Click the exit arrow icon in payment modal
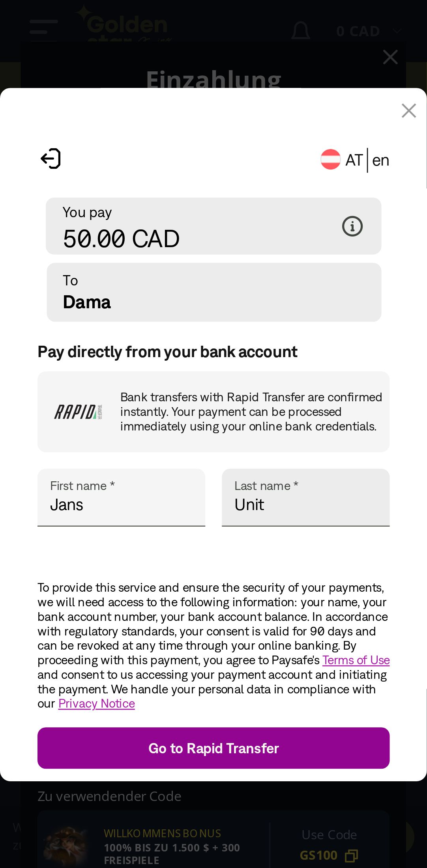 pyautogui.click(x=51, y=159)
